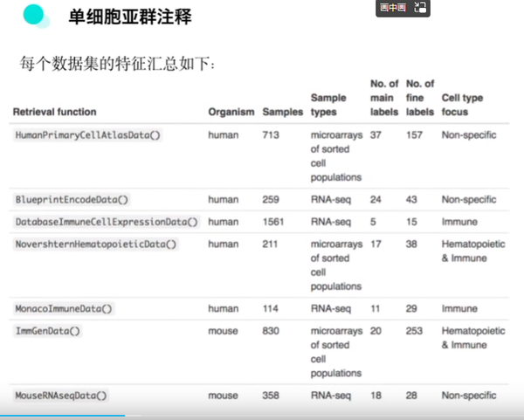Click the fine labels value 28
The height and width of the screenshot is (420, 524).
411,396
